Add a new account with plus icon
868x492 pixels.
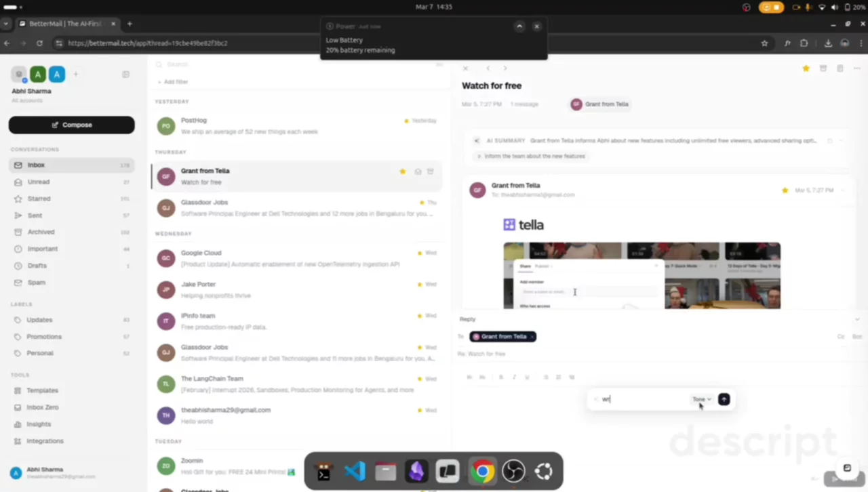75,75
